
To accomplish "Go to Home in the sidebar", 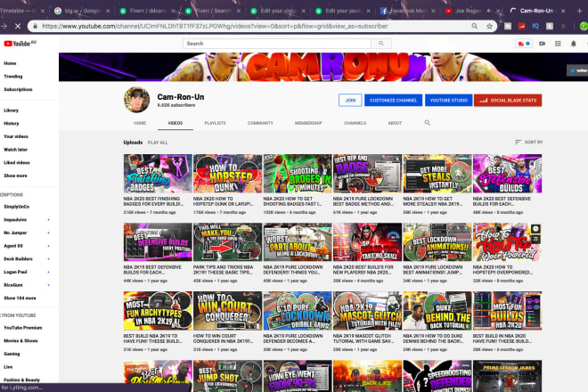I will (10, 63).
